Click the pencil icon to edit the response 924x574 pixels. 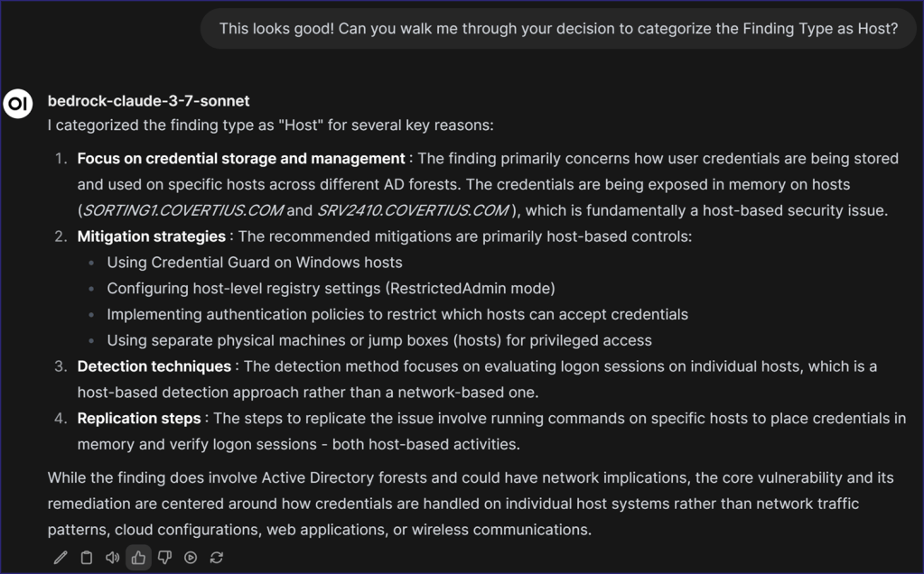pyautogui.click(x=61, y=558)
